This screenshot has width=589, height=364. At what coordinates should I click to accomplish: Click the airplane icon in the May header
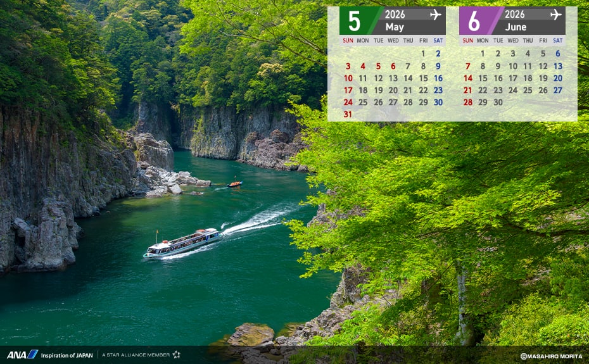[435, 15]
